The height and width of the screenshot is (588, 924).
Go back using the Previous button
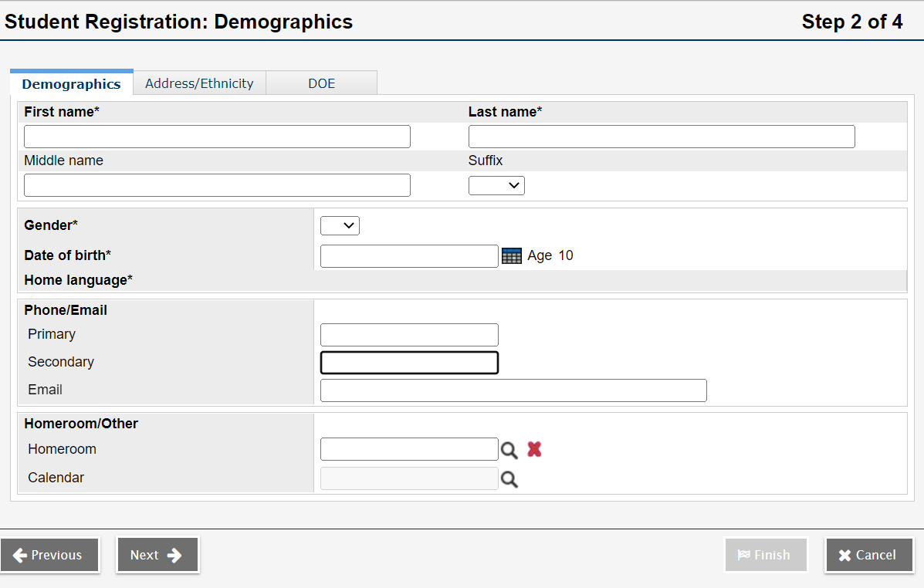(x=49, y=555)
